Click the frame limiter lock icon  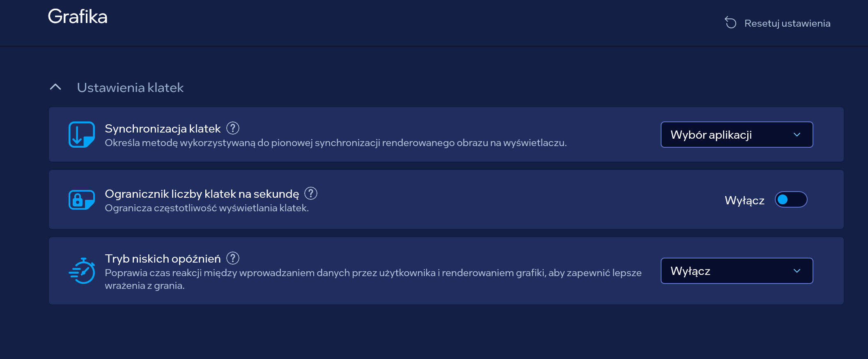coord(81,200)
